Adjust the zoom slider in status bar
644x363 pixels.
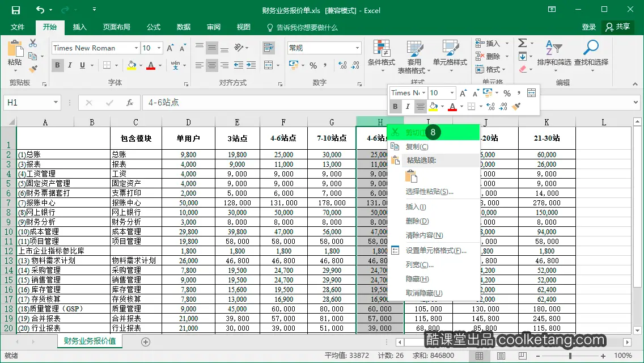click(x=570, y=356)
